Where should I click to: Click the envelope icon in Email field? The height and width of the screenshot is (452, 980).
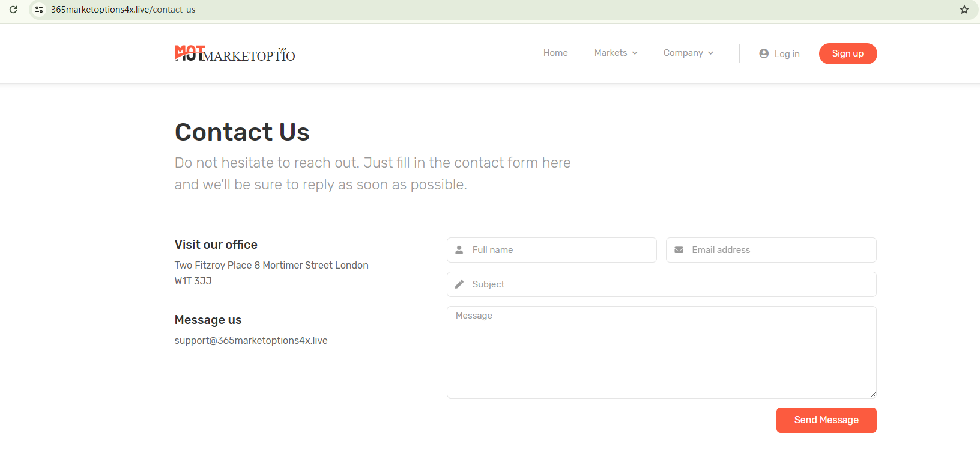click(679, 250)
